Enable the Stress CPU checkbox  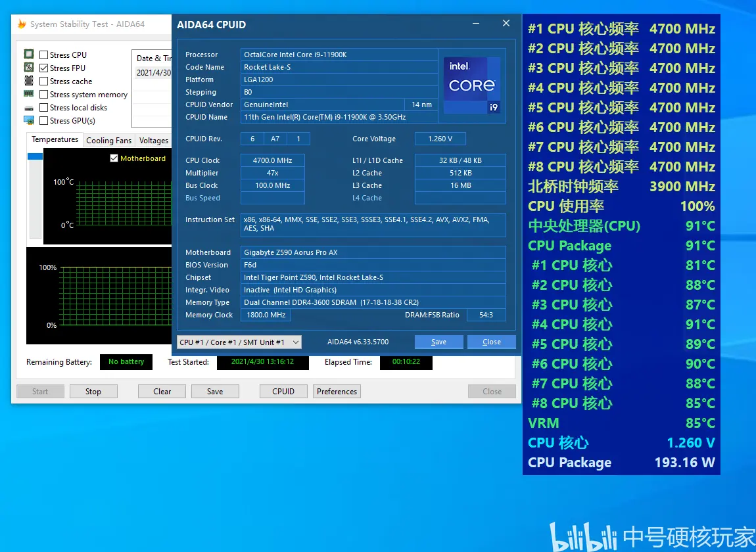[x=44, y=55]
